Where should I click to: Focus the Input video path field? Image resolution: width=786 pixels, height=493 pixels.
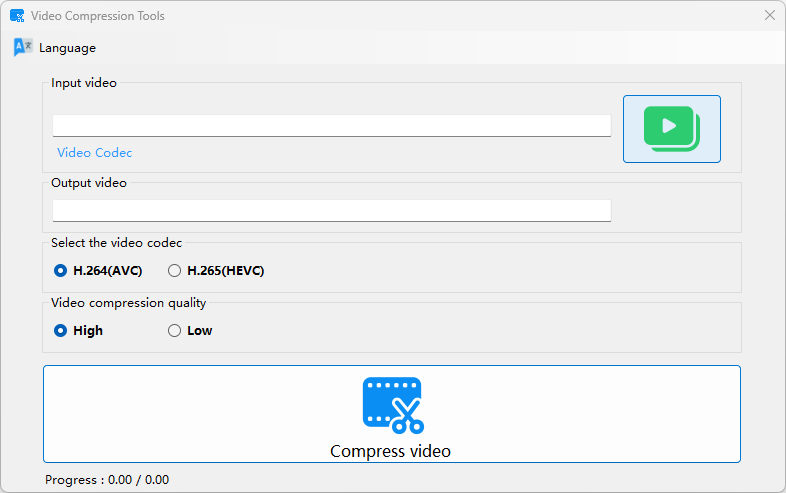click(x=332, y=125)
